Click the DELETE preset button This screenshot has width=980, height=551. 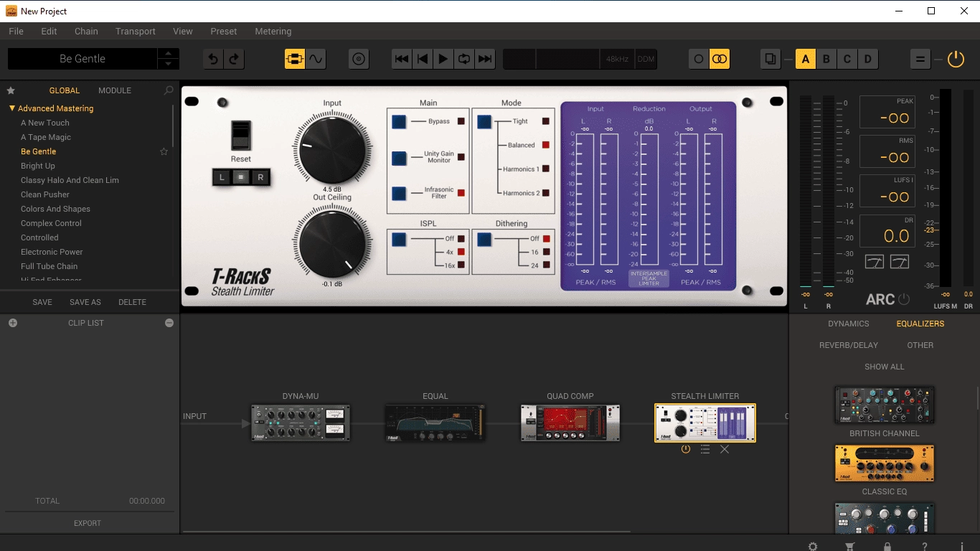pos(132,302)
